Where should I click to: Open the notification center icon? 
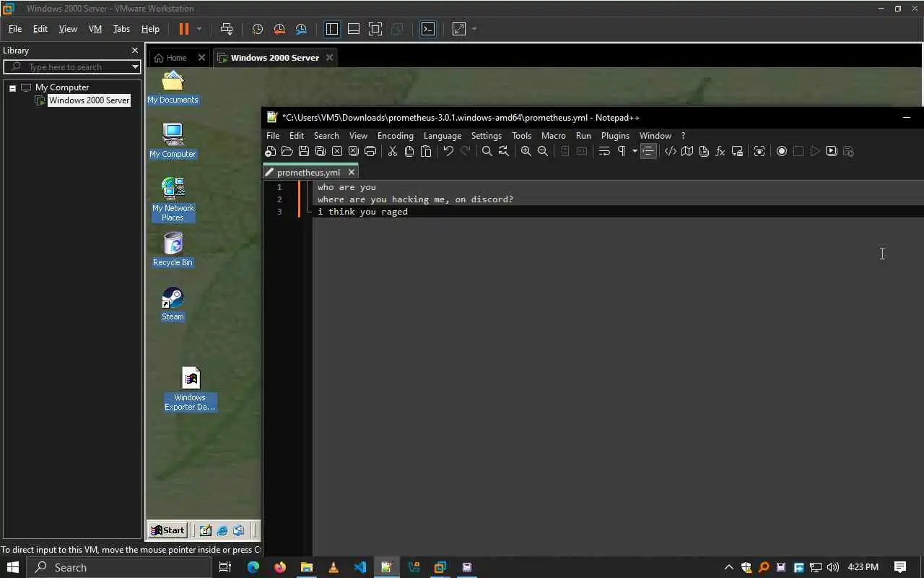900,567
